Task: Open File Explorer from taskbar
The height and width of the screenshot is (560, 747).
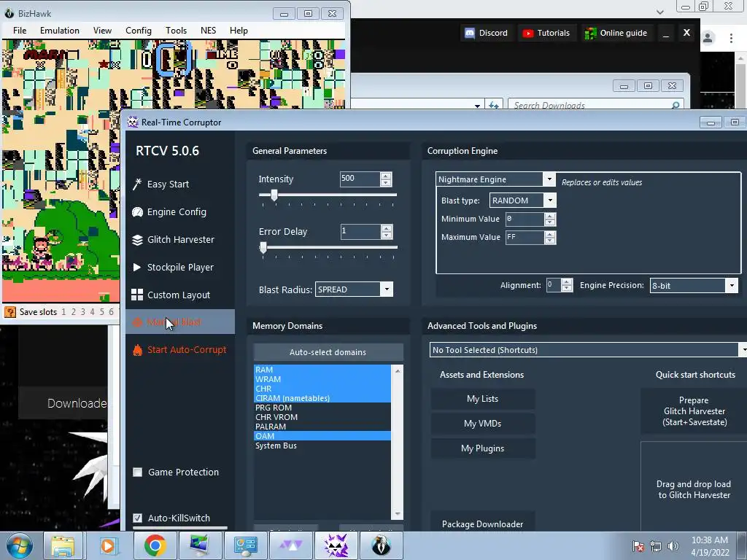Action: click(x=63, y=545)
